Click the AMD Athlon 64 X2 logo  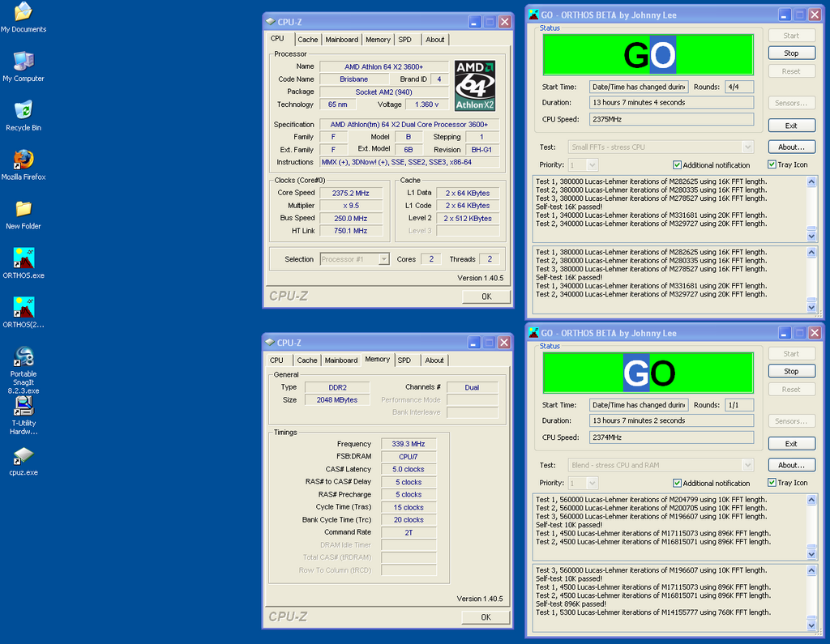point(474,85)
